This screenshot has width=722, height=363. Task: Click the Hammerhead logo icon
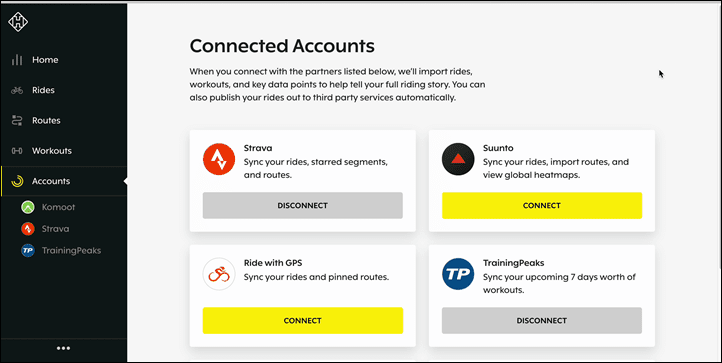point(18,22)
